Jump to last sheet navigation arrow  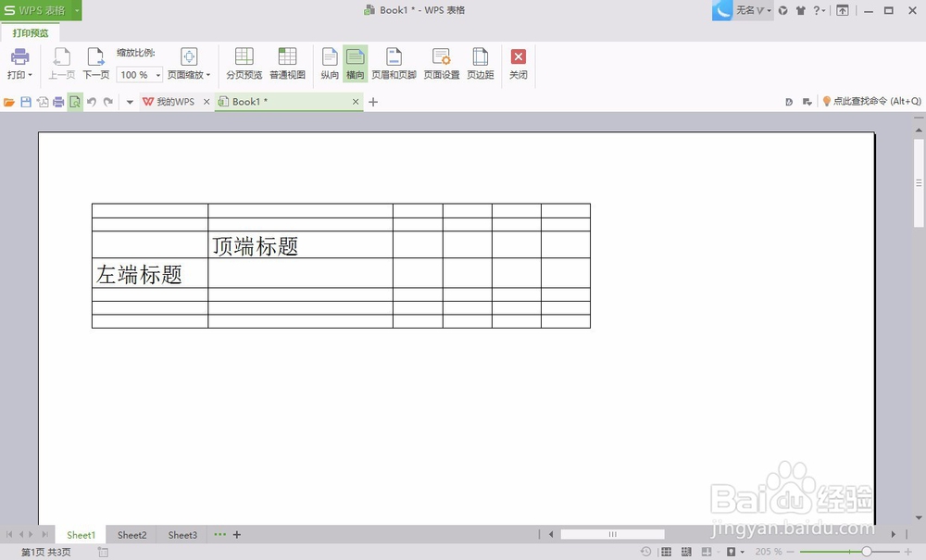click(44, 535)
